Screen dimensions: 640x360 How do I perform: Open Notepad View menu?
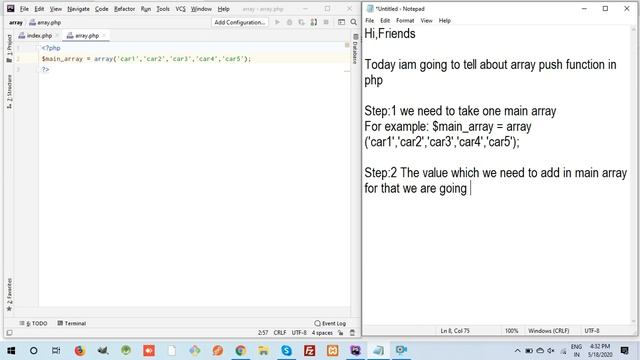tap(427, 20)
